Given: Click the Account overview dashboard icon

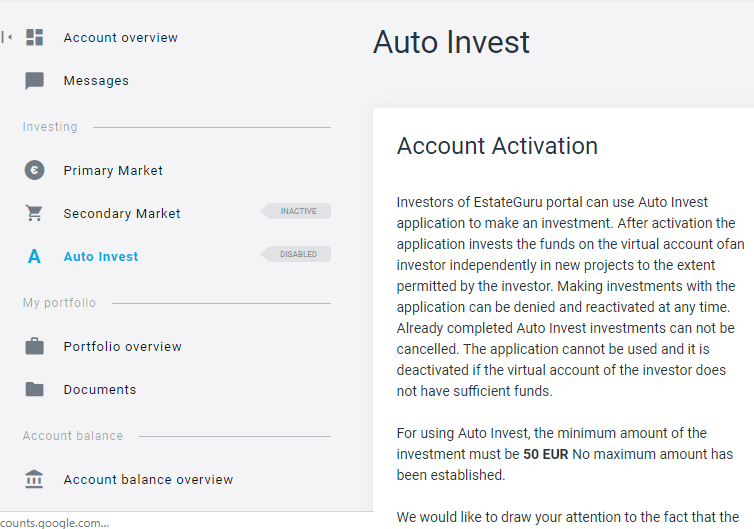Looking at the screenshot, I should coord(35,38).
